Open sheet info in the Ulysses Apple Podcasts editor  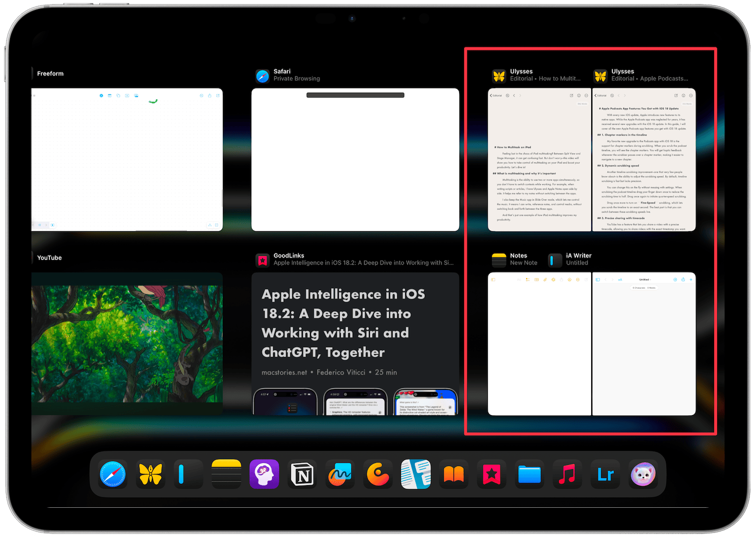pos(683,95)
